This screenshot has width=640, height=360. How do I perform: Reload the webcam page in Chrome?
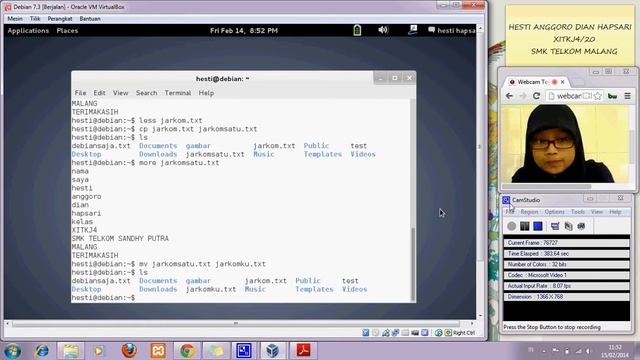pos(536,96)
